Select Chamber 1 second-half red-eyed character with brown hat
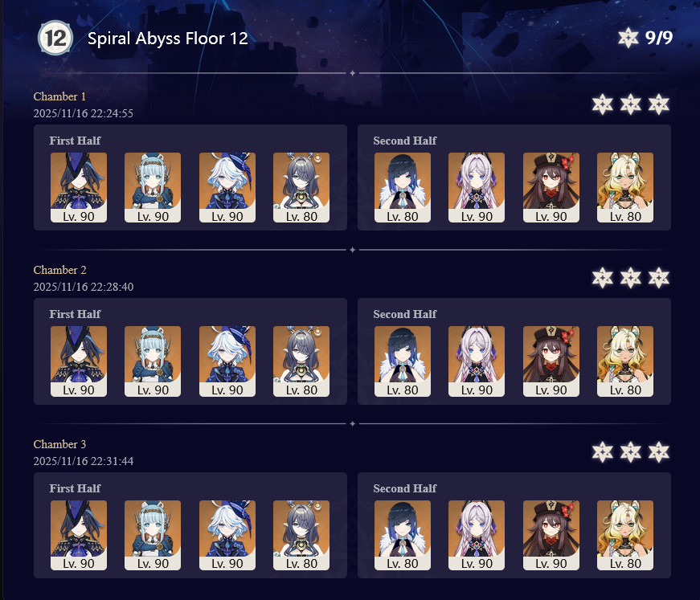 click(x=551, y=187)
